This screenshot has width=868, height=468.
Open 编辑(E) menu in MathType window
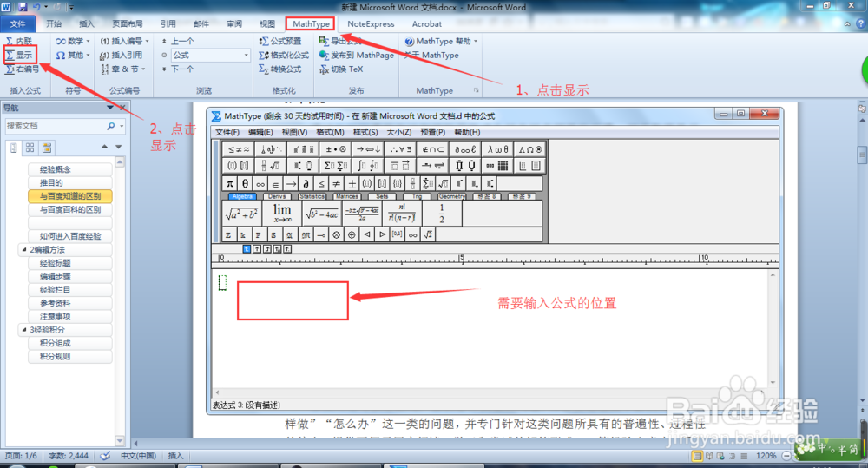(260, 132)
